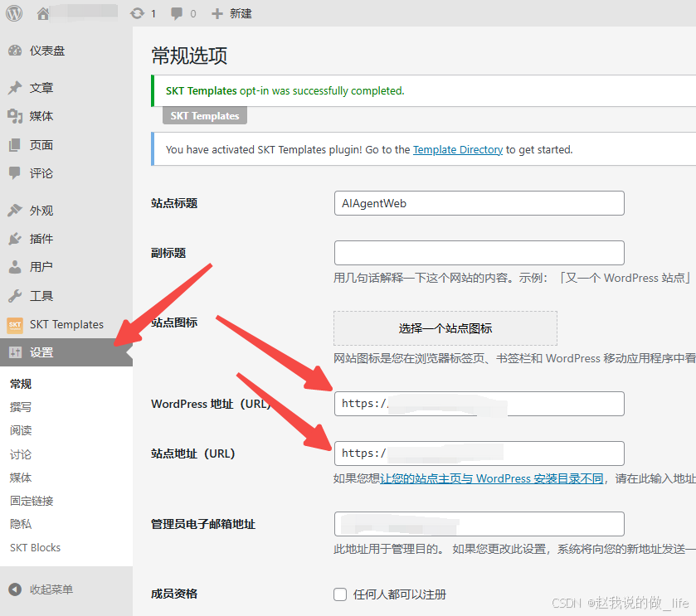Image resolution: width=696 pixels, height=616 pixels.
Task: Enable the 任何人都可以注册 checkbox
Action: coord(340,594)
